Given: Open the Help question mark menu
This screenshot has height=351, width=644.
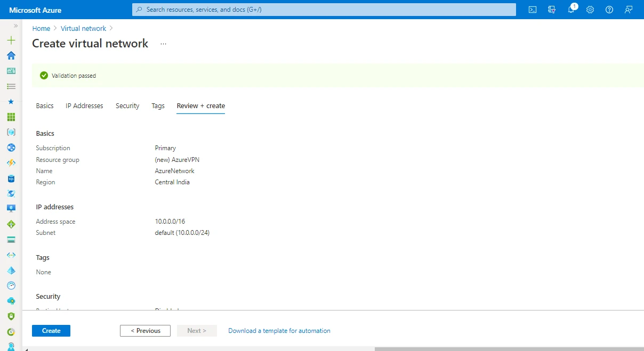Looking at the screenshot, I should point(609,9).
